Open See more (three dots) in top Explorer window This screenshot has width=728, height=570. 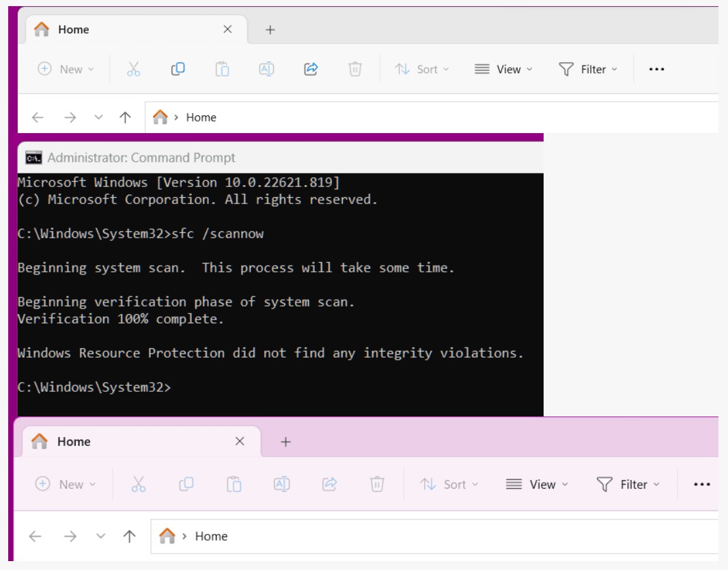656,69
